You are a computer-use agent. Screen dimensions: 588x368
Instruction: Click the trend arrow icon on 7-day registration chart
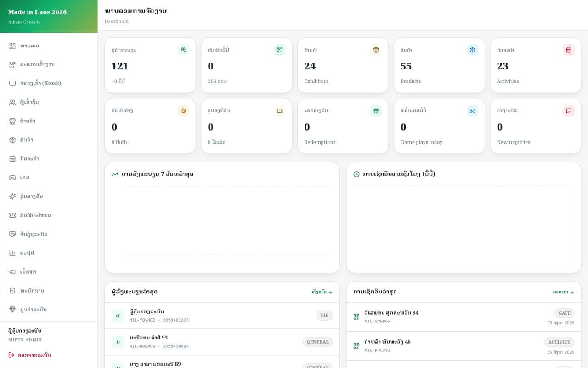[x=115, y=174]
